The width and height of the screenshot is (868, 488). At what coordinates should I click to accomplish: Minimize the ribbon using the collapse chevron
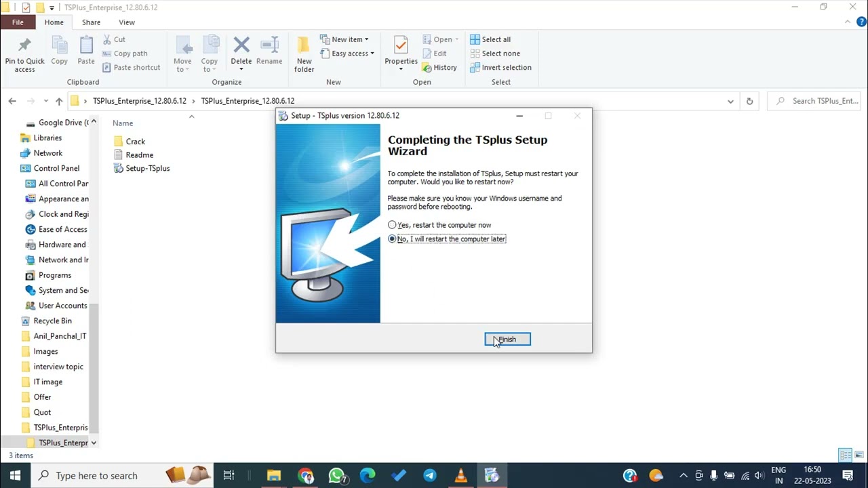tap(847, 22)
